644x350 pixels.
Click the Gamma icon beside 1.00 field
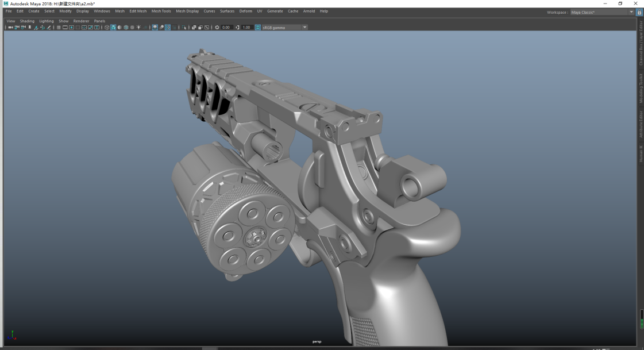(x=238, y=28)
